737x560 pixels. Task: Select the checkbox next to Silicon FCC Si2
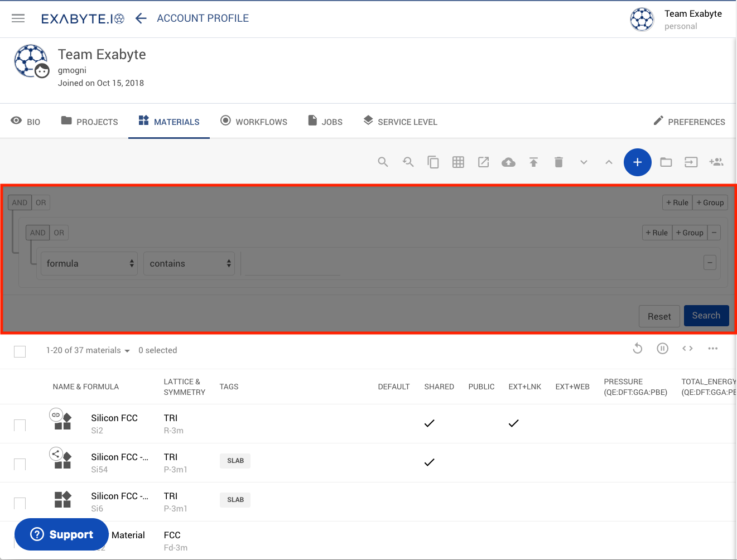20,425
